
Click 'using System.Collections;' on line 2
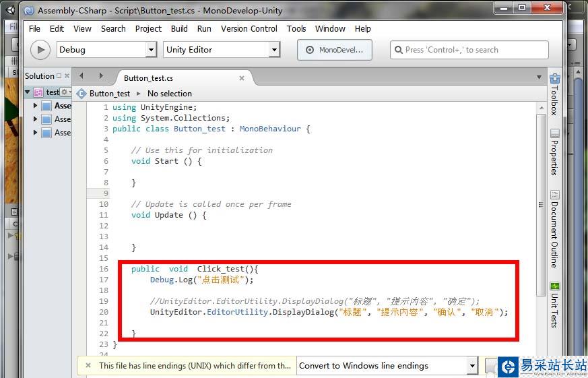pos(171,118)
